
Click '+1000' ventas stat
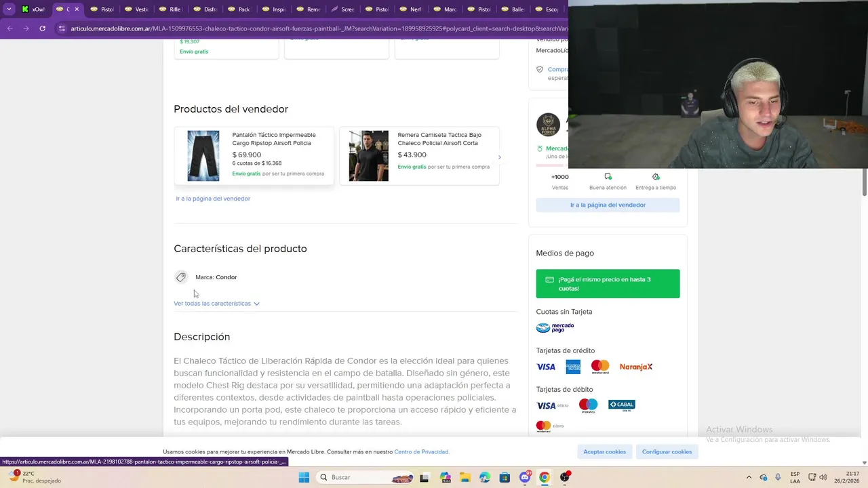(x=560, y=177)
